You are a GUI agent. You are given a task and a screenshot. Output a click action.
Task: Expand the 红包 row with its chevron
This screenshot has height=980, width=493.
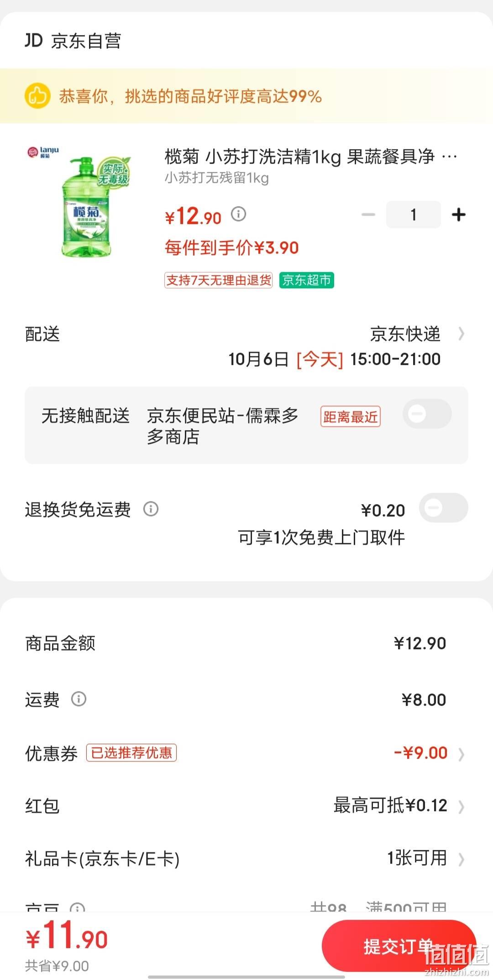(461, 807)
